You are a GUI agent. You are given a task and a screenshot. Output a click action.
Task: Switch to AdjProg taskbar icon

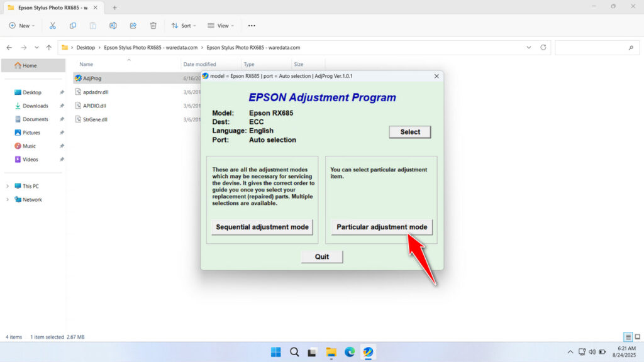(368, 352)
